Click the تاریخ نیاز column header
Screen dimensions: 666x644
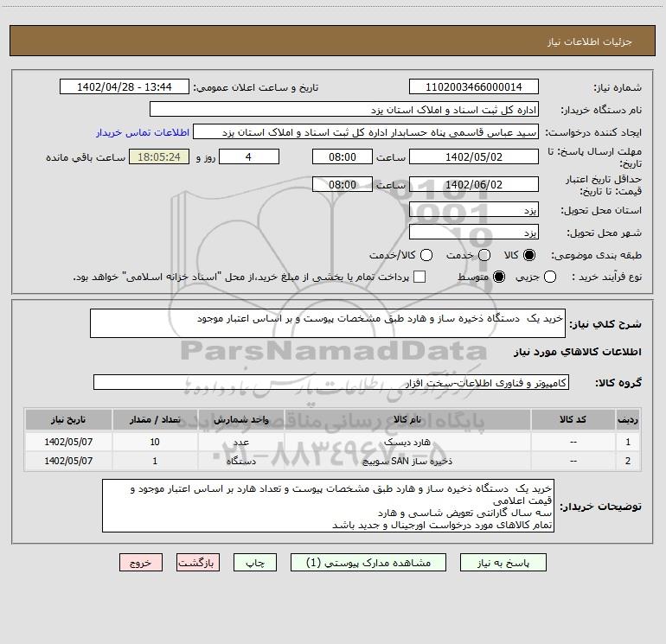68,419
